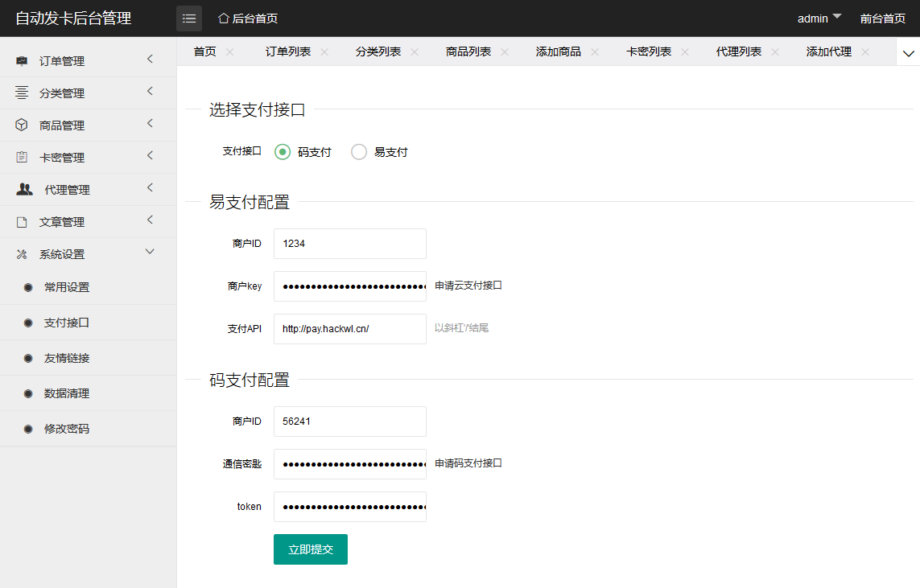Collapse the 系统设置 menu chevron

pyautogui.click(x=150, y=253)
